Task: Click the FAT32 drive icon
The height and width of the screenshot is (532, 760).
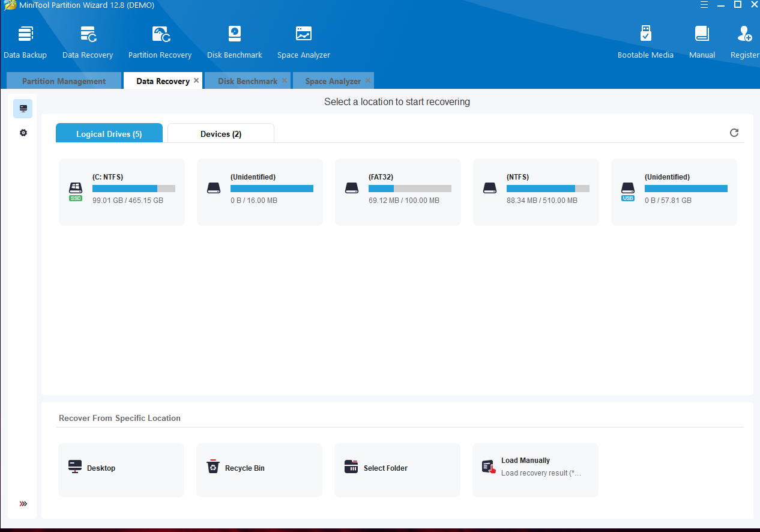Action: tap(352, 188)
